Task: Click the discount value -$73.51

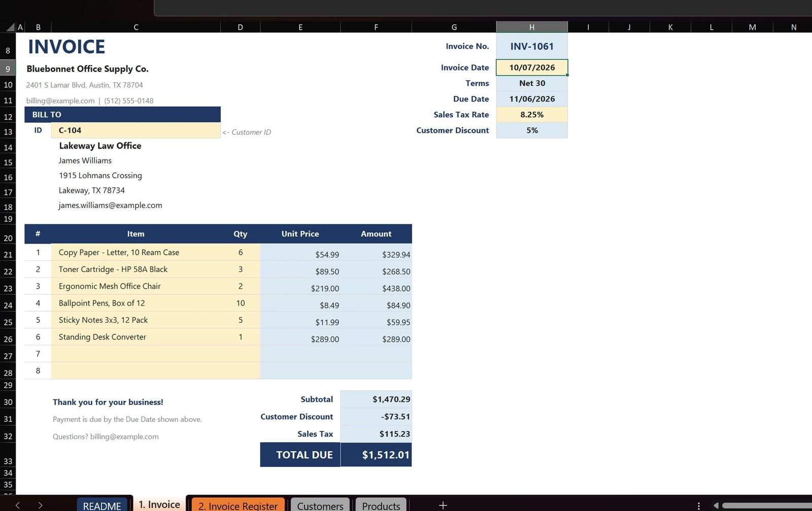Action: click(x=376, y=417)
